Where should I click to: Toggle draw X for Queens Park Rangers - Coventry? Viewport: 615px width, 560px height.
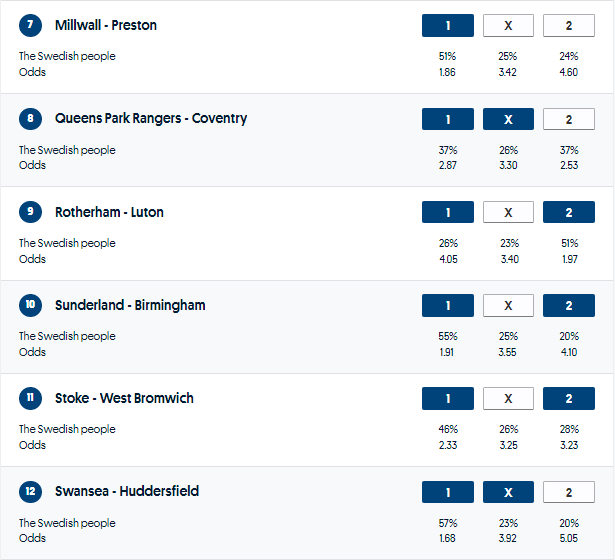[x=508, y=119]
